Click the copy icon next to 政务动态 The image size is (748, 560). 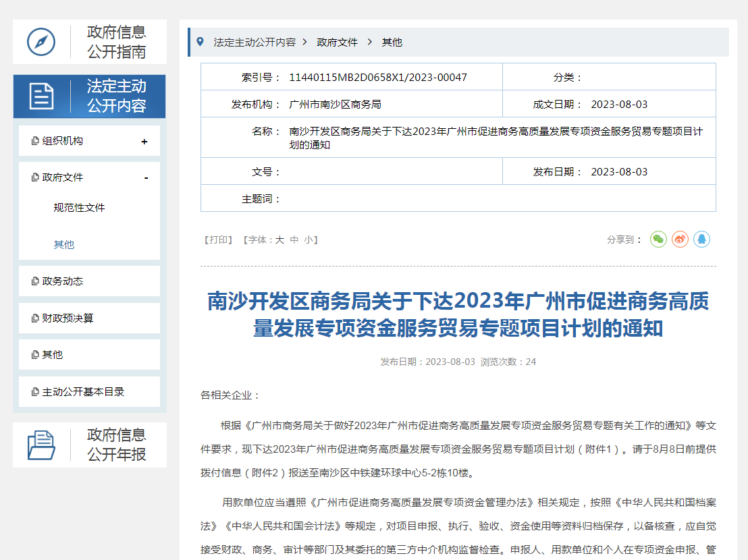(x=35, y=281)
